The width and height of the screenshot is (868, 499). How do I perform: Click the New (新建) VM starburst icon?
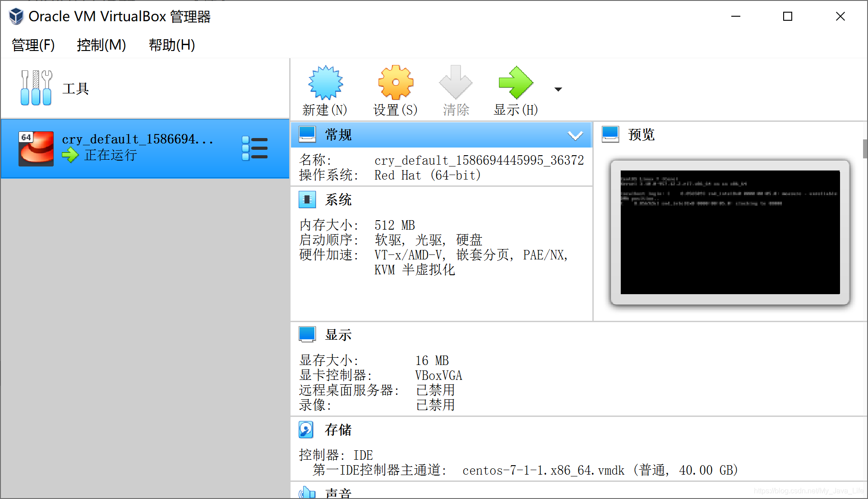click(x=325, y=83)
